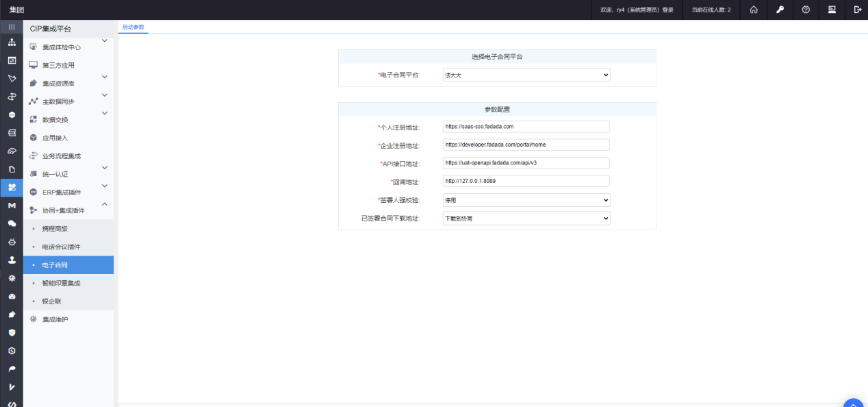
Task: Open 集成维护 in sidebar
Action: pyautogui.click(x=55, y=319)
